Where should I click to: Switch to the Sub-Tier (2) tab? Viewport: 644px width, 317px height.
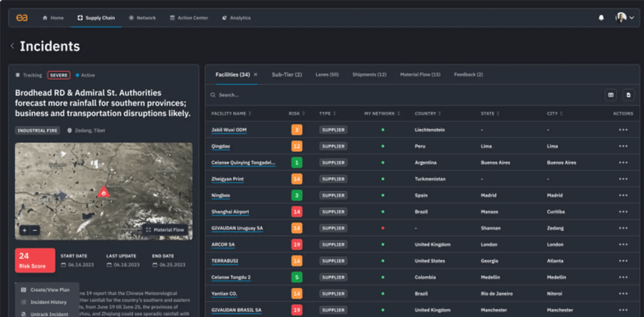(287, 75)
